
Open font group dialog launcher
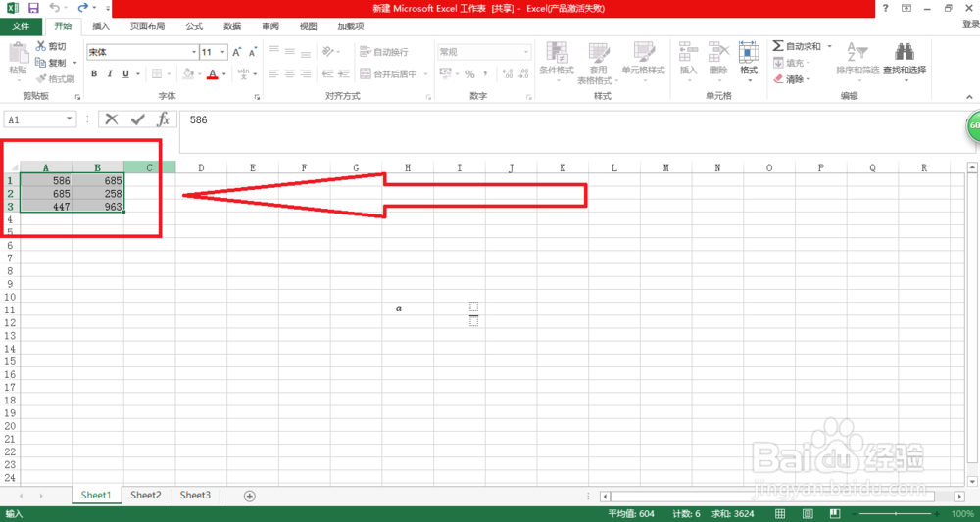tap(257, 97)
